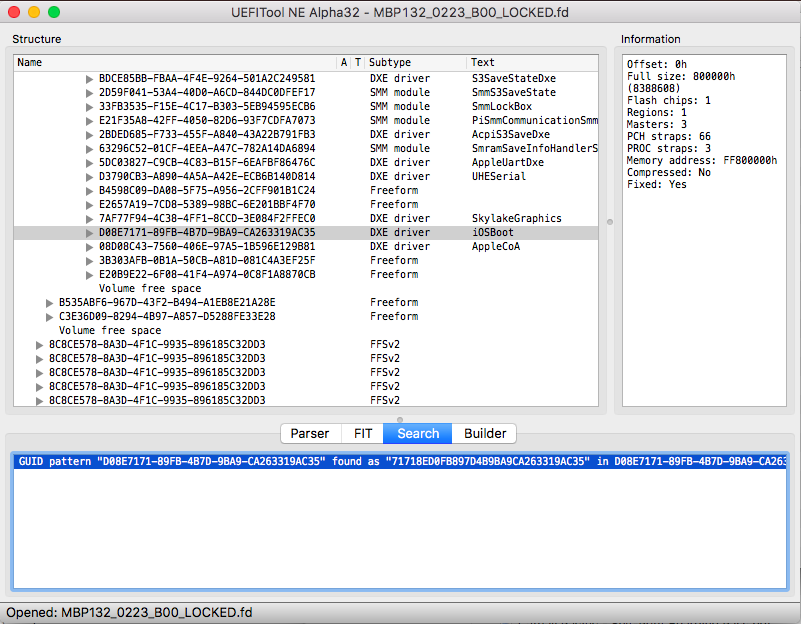Image resolution: width=801 pixels, height=624 pixels.
Task: Click the Name column header
Action: tap(175, 62)
